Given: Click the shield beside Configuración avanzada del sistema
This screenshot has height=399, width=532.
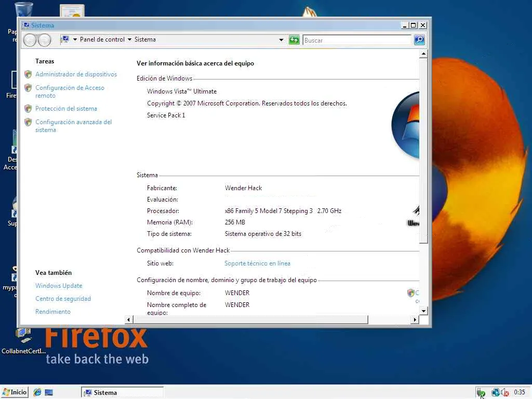Looking at the screenshot, I should 28,122.
